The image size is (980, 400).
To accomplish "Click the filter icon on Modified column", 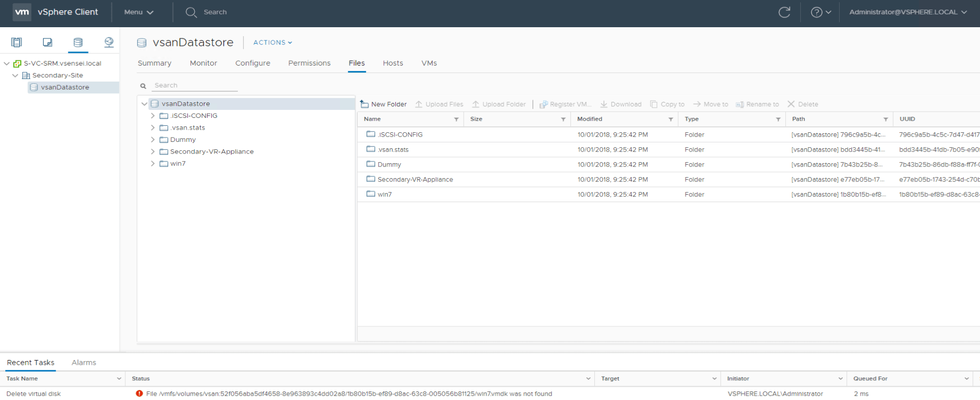I will point(671,119).
